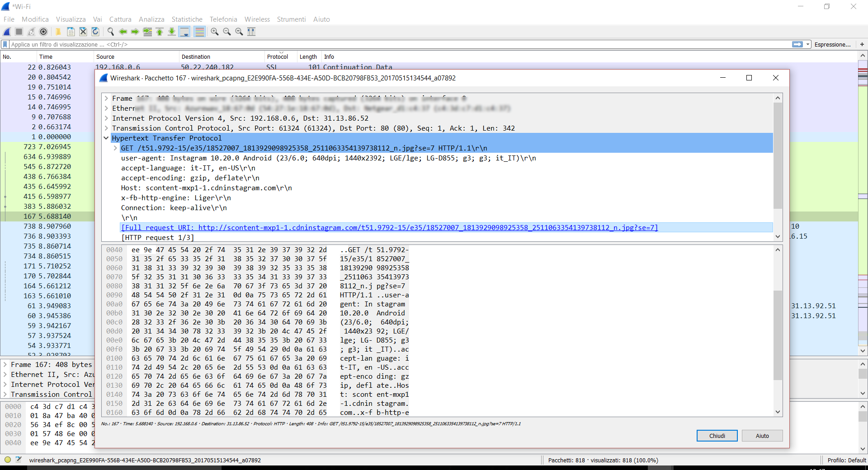
Task: Follow the Full request URI link
Action: pos(390,228)
